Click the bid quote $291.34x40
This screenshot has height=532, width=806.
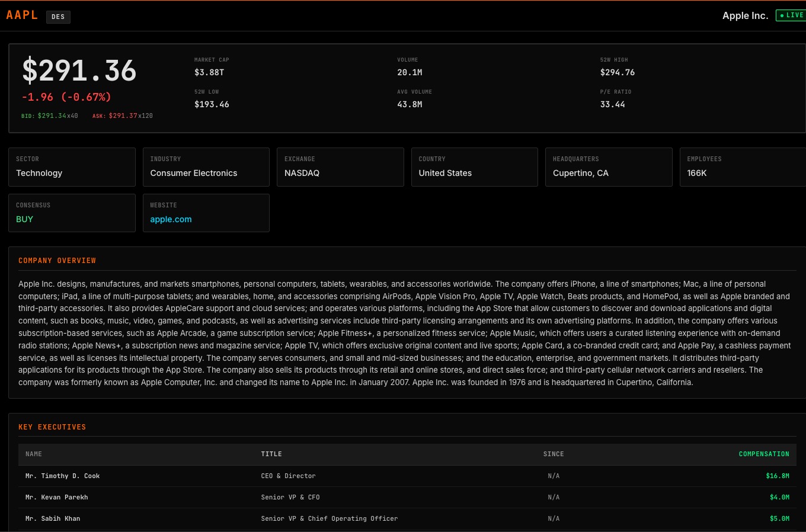pyautogui.click(x=50, y=116)
